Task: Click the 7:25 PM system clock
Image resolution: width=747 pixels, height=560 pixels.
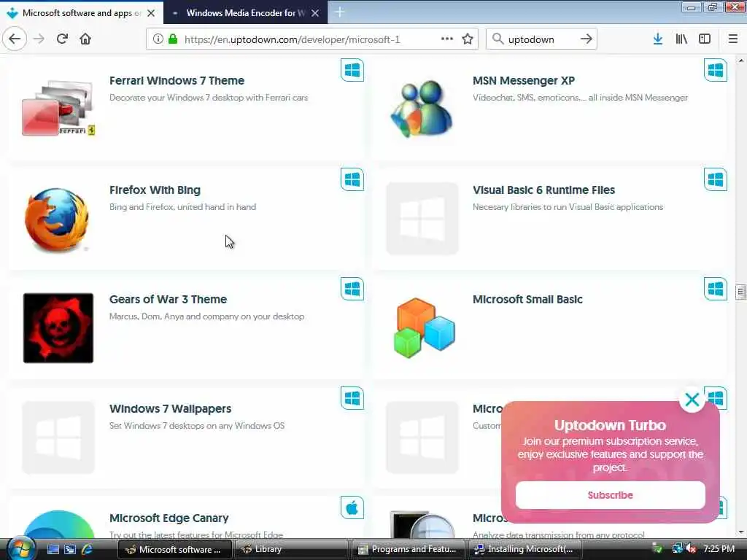Action: pyautogui.click(x=719, y=549)
